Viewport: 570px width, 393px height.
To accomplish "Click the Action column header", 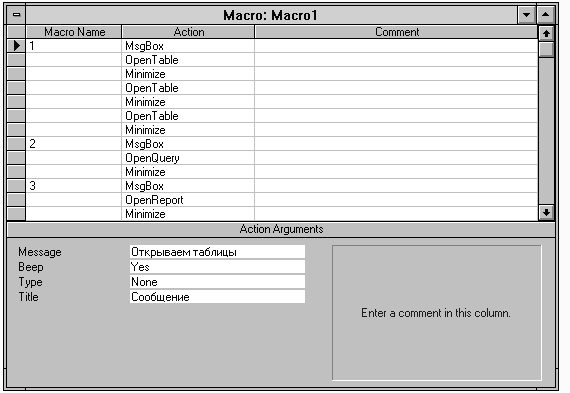I will [x=188, y=32].
